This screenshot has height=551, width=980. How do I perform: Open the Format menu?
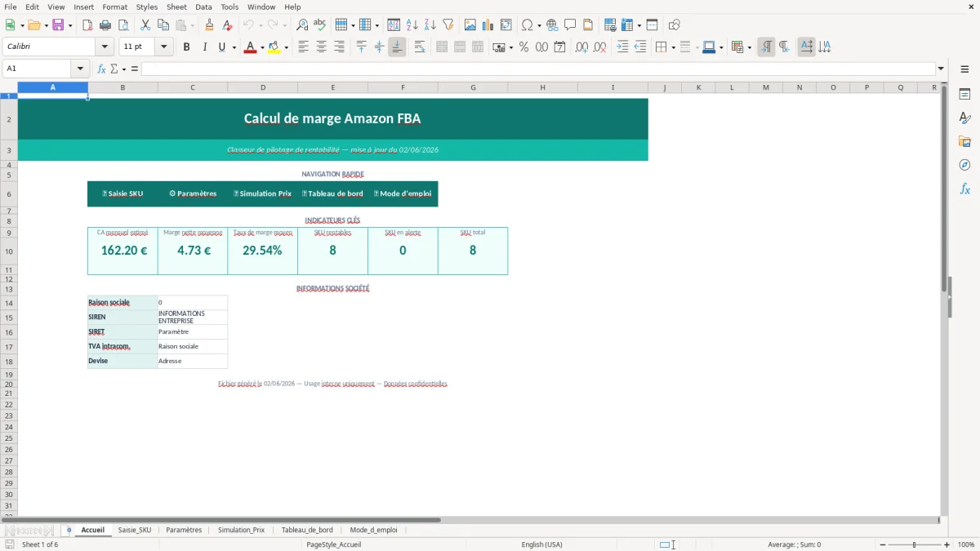114,7
